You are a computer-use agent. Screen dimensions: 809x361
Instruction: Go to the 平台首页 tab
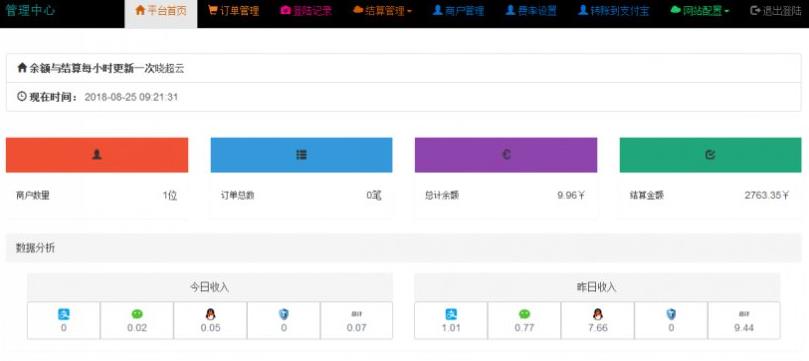click(x=161, y=10)
